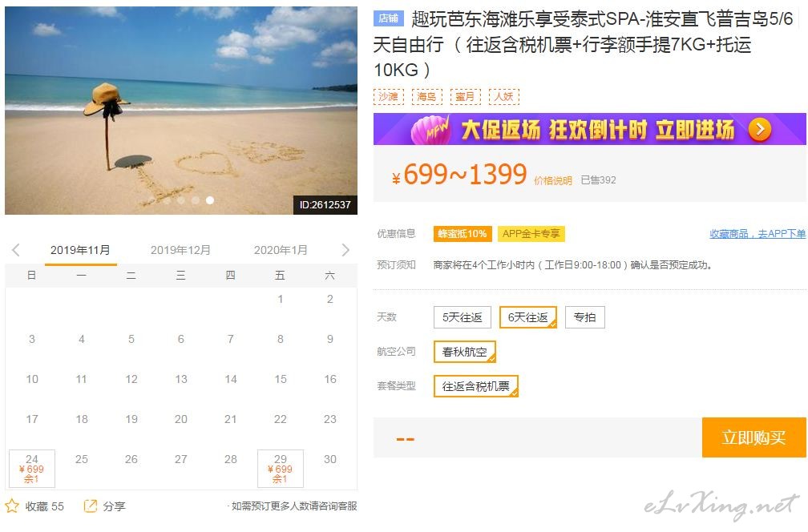Click the star favorite icon 收藏
This screenshot has height=532, width=808.
tap(12, 506)
